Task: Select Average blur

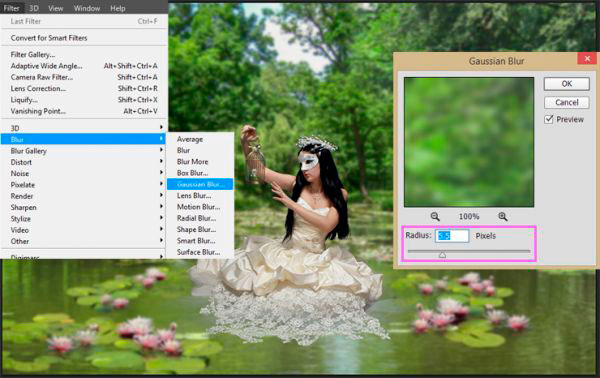Action: (x=200, y=139)
